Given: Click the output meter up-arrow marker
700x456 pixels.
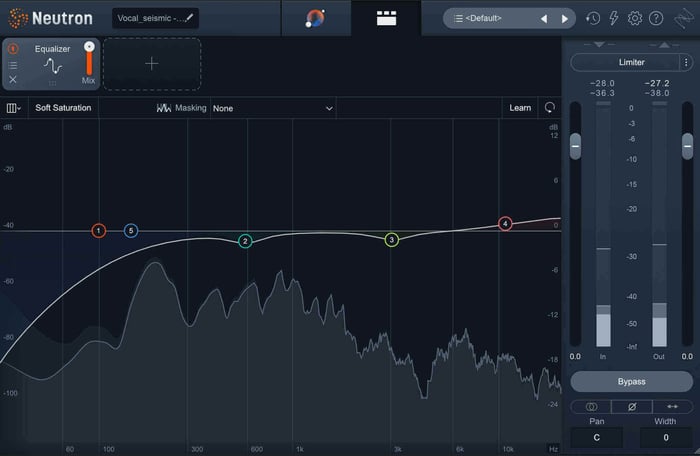Looking at the screenshot, I should [x=664, y=44].
